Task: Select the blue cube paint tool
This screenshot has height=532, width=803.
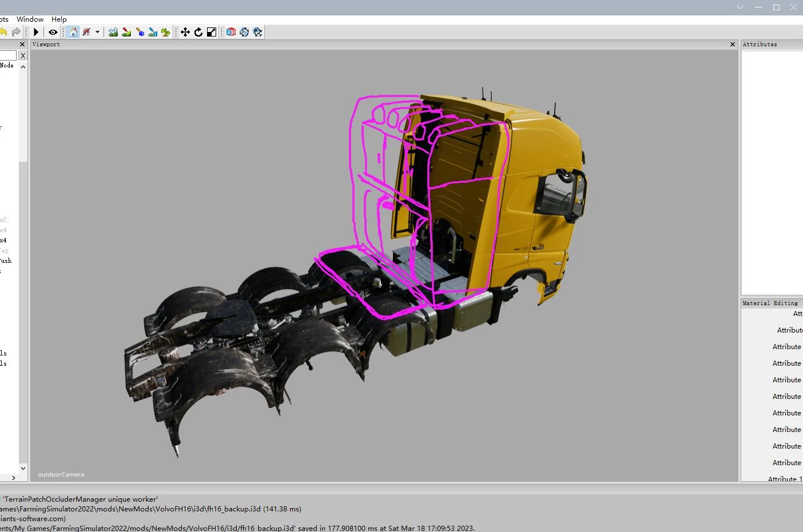Action: [140, 32]
